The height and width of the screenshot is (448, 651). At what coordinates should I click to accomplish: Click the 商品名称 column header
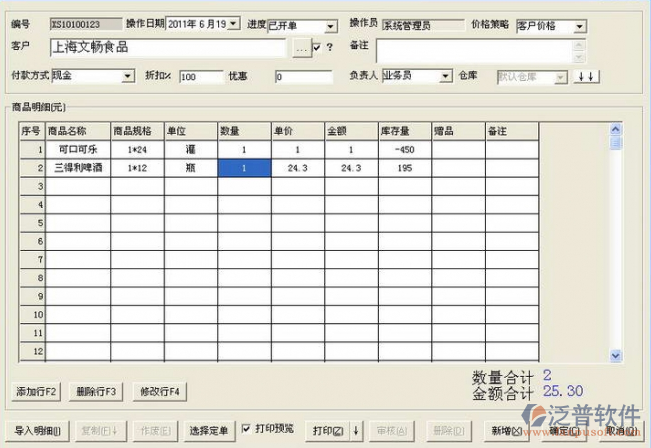point(78,131)
